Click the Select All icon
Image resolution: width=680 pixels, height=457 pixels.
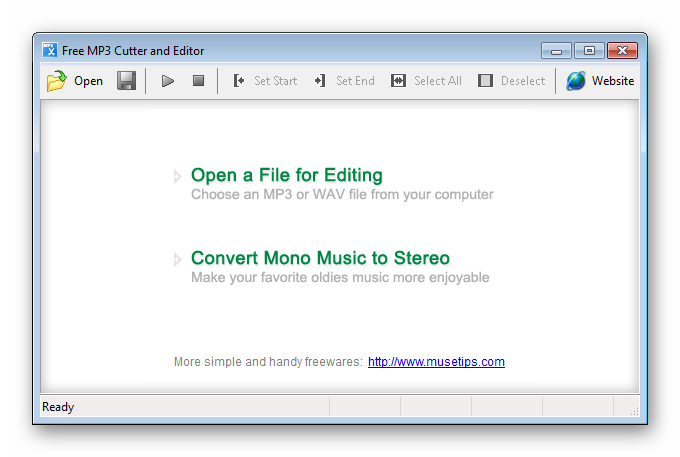398,81
